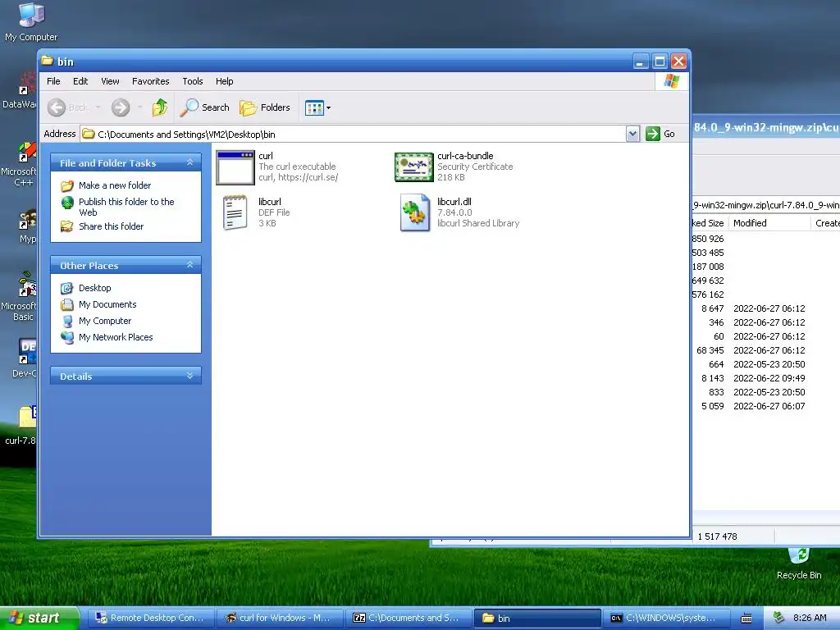Maximize the bin window
The width and height of the screenshot is (840, 630).
pyautogui.click(x=660, y=62)
